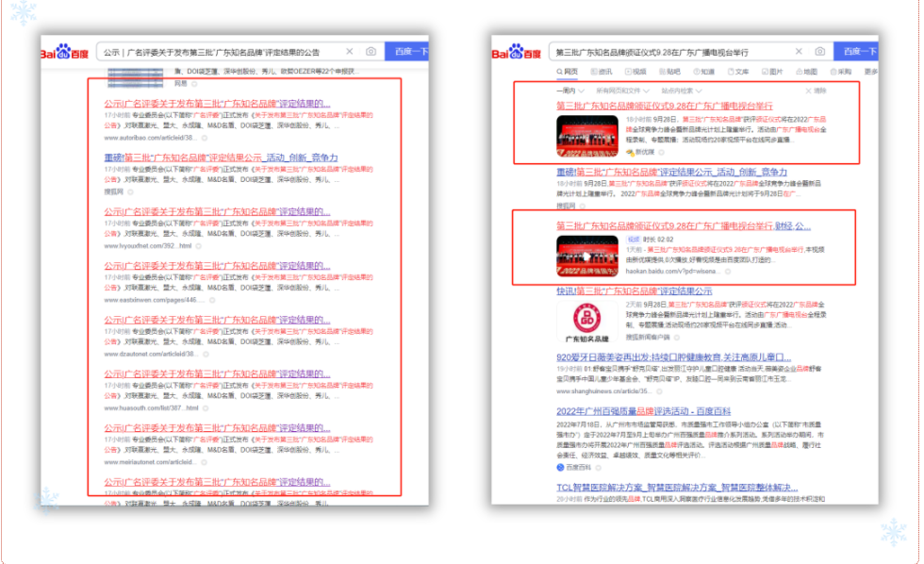Click the www.lvyouxfnet.com result URL
The height and width of the screenshot is (564, 924).
148,246
